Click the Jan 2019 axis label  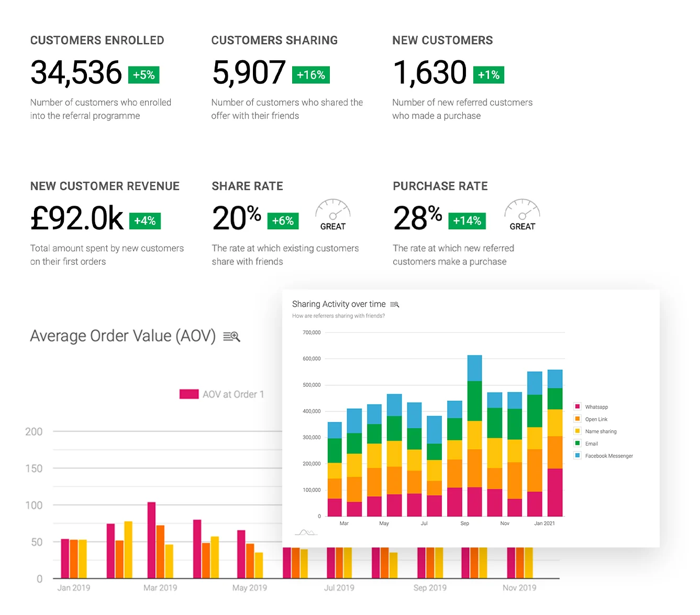point(74,588)
